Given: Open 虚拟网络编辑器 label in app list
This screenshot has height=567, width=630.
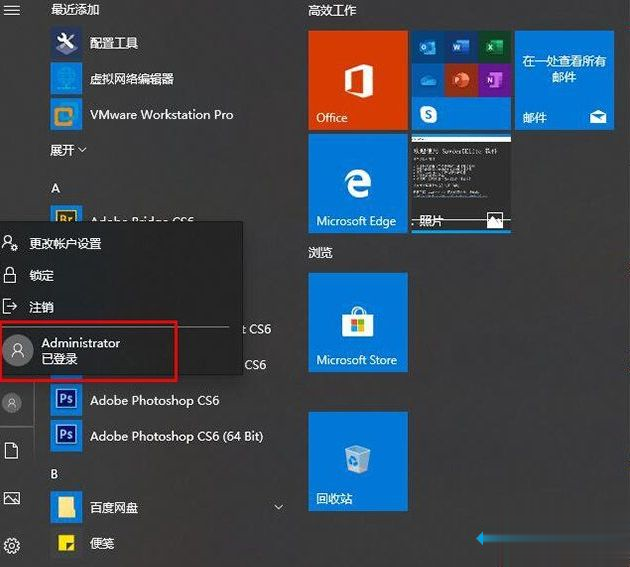Looking at the screenshot, I should click(132, 79).
